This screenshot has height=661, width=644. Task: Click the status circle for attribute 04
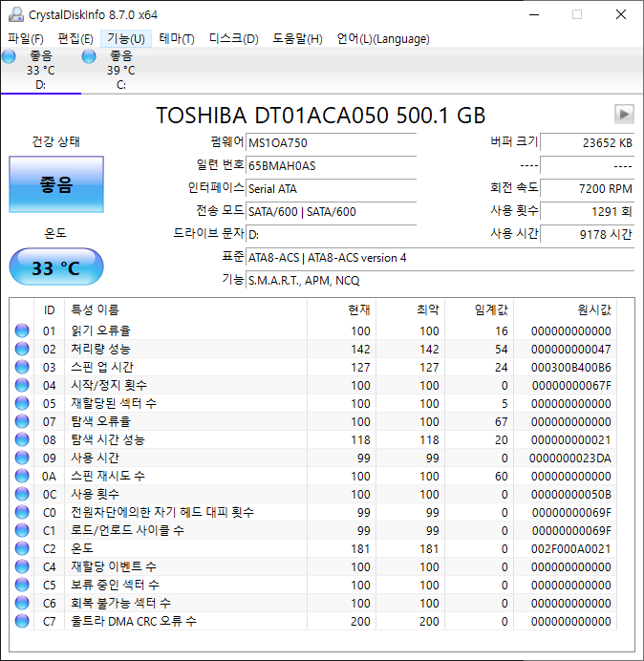click(x=22, y=385)
